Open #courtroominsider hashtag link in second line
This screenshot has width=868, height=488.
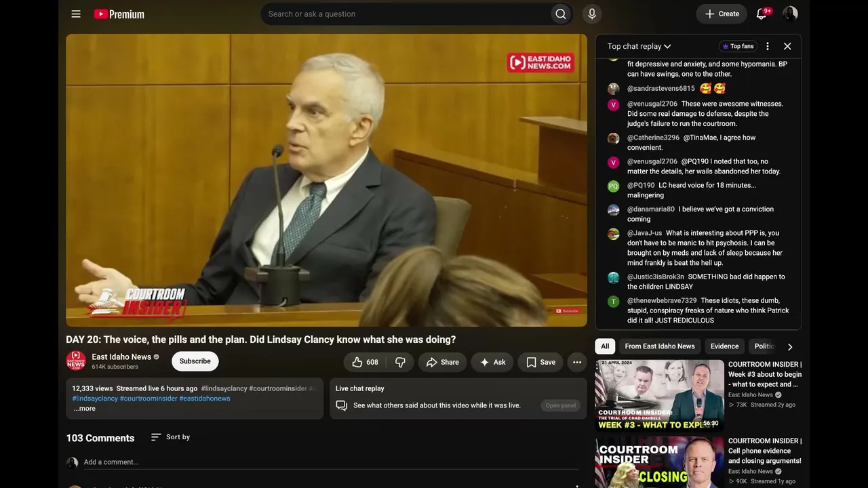click(x=149, y=399)
